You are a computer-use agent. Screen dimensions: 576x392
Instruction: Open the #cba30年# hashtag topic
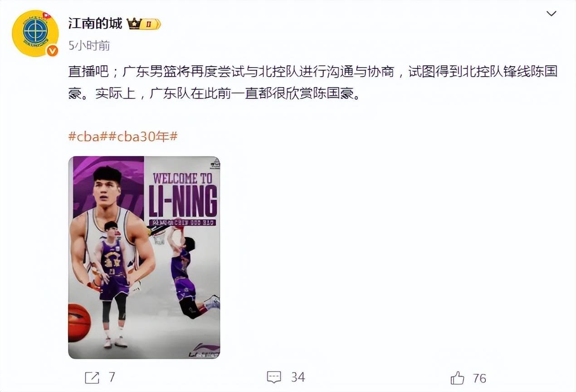(141, 137)
